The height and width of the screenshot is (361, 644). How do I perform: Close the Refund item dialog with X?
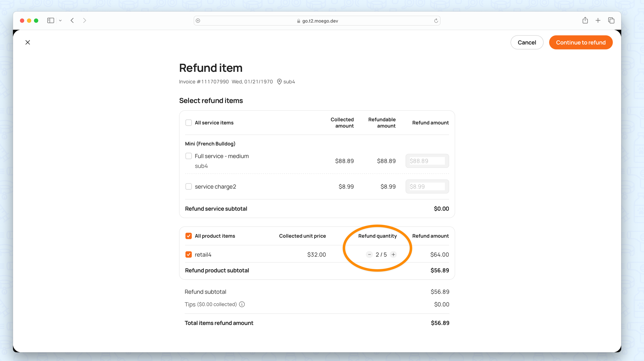click(x=28, y=43)
